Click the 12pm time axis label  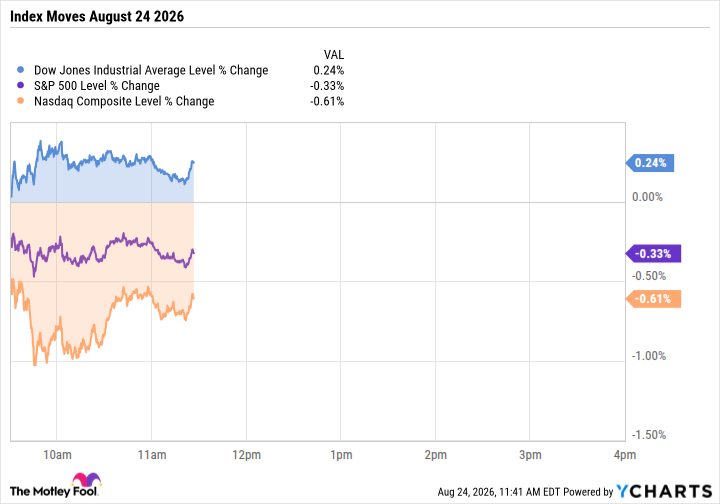[247, 455]
